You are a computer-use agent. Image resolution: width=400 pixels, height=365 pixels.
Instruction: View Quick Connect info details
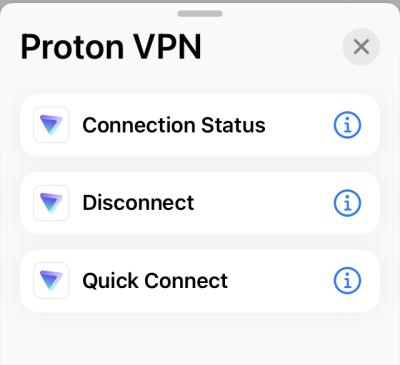click(x=347, y=280)
